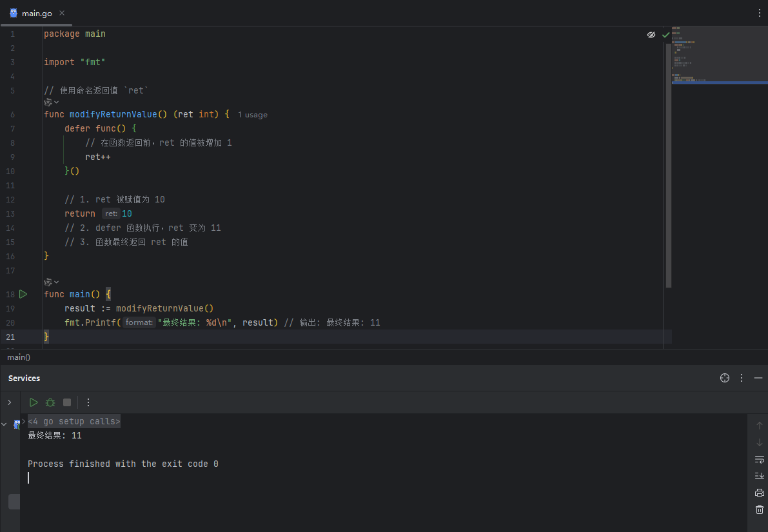This screenshot has width=768, height=532.
Task: Toggle Soft-Wrap in the console sidebar
Action: coord(759,459)
